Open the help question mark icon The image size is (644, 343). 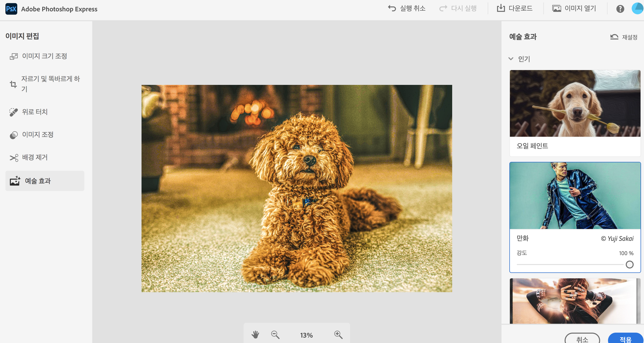pos(620,9)
